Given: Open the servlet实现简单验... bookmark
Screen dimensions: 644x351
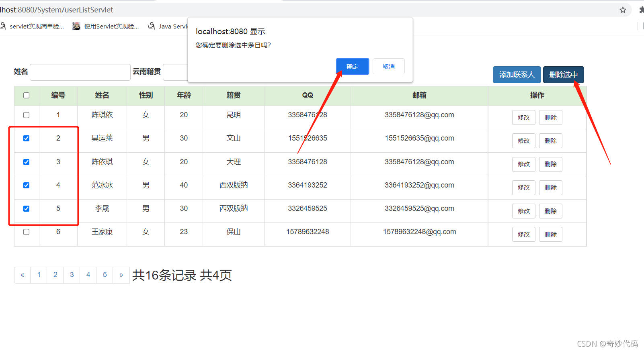Looking at the screenshot, I should pos(32,26).
